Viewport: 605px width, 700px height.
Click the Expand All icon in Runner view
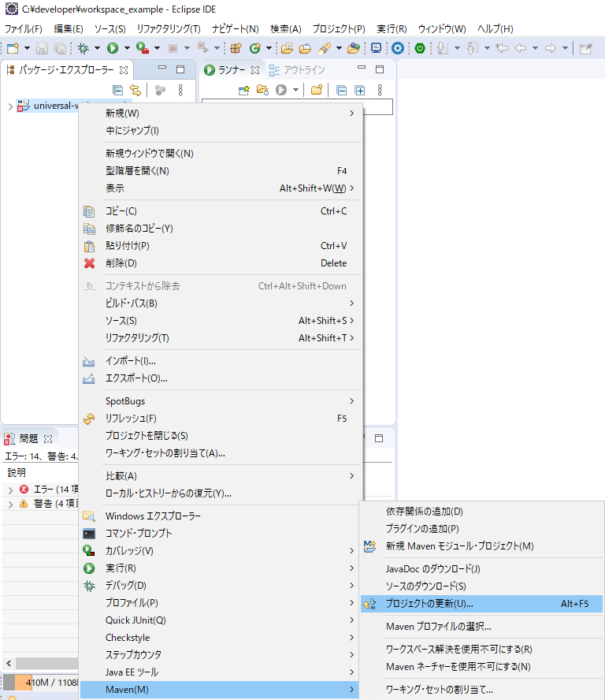(x=359, y=90)
